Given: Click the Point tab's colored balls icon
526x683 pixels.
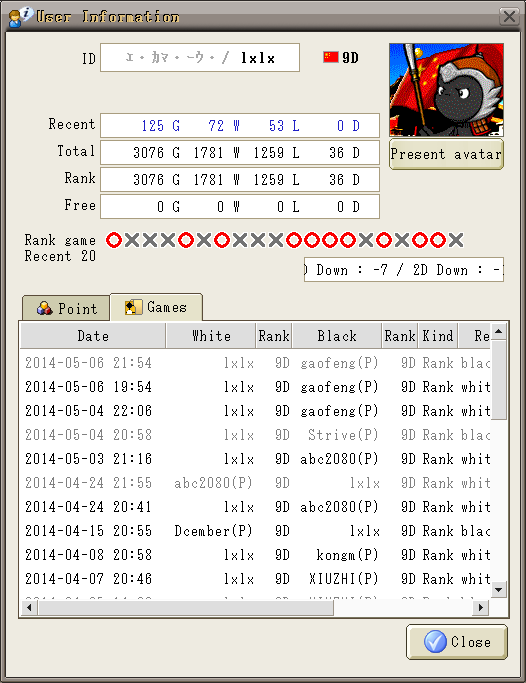Looking at the screenshot, I should 44,308.
